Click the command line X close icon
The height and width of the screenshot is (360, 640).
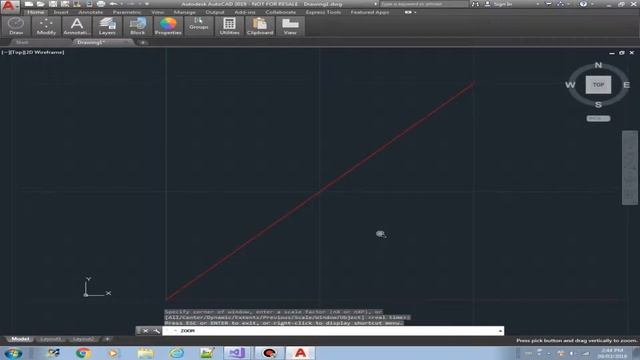145,331
